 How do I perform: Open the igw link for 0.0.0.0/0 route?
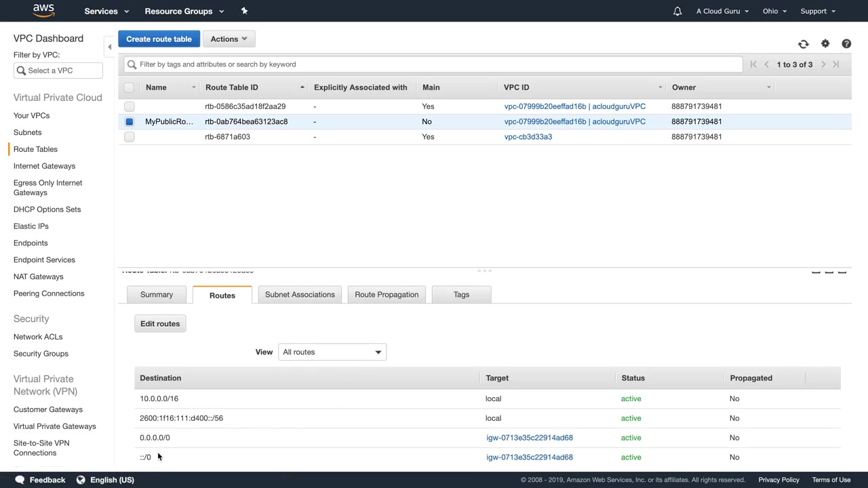coord(529,438)
